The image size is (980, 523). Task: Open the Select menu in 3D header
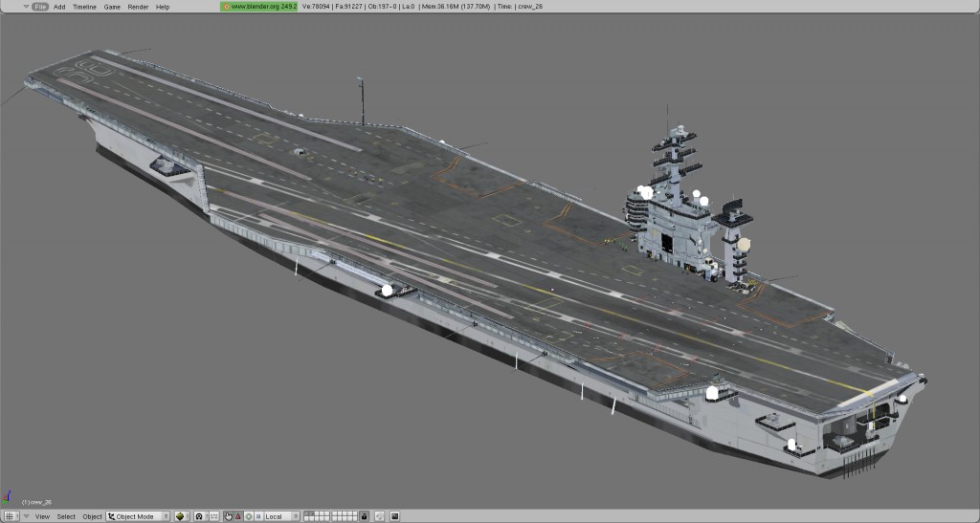click(x=66, y=516)
